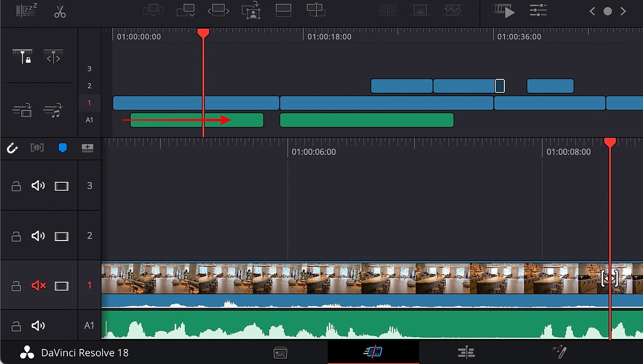Apply the Smooth Cut transition icon

(453, 11)
